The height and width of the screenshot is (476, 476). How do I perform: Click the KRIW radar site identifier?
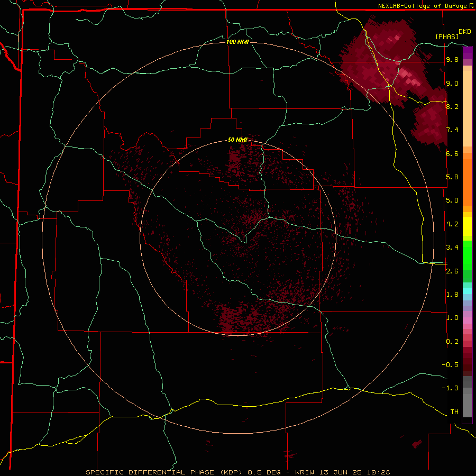(305, 472)
